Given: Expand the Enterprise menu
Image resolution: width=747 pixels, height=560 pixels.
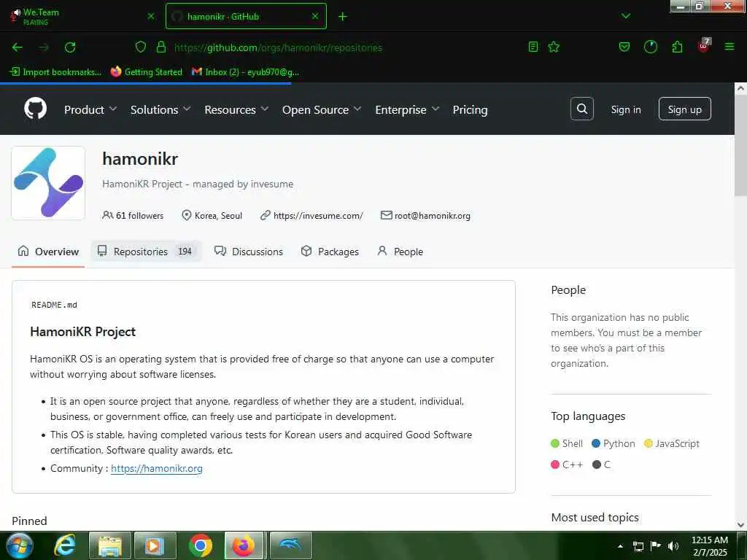Looking at the screenshot, I should tap(407, 109).
